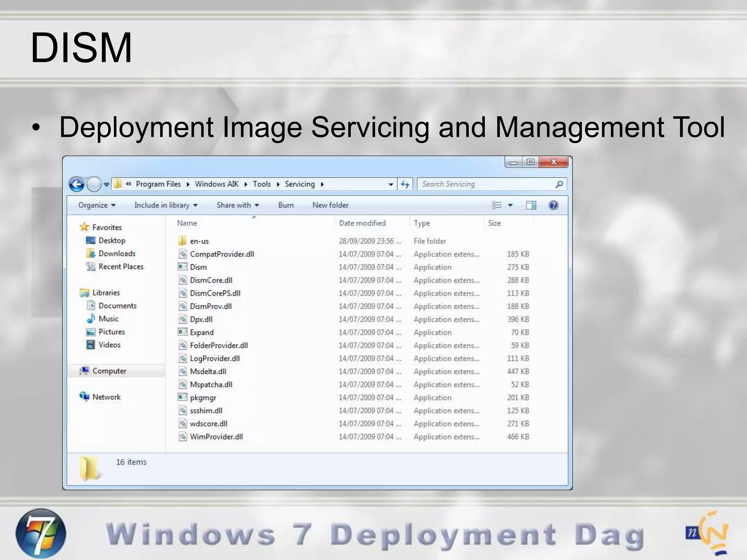
Task: Open the address bar history dropdown
Action: point(391,184)
